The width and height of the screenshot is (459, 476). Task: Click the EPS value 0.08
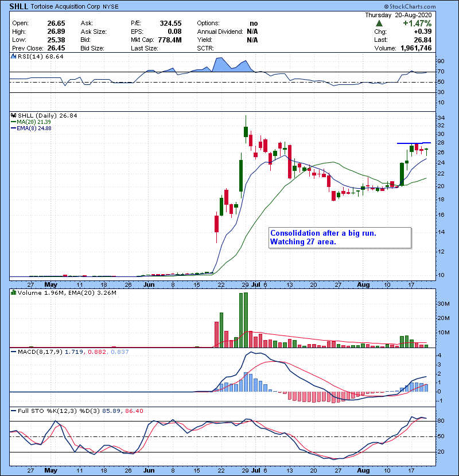pos(174,32)
